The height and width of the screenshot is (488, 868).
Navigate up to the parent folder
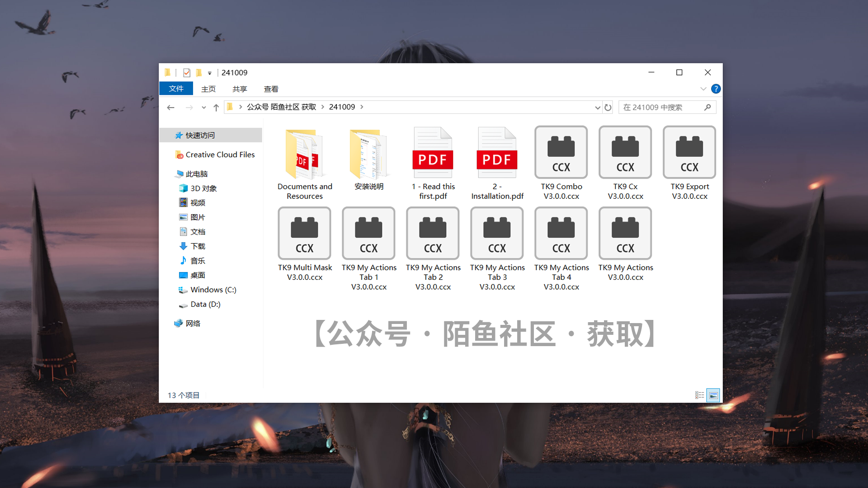click(x=216, y=108)
